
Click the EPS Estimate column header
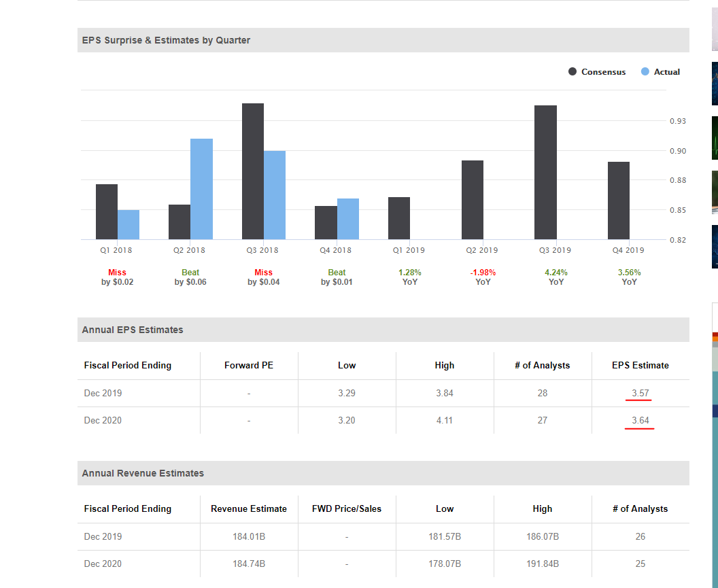pyautogui.click(x=640, y=366)
